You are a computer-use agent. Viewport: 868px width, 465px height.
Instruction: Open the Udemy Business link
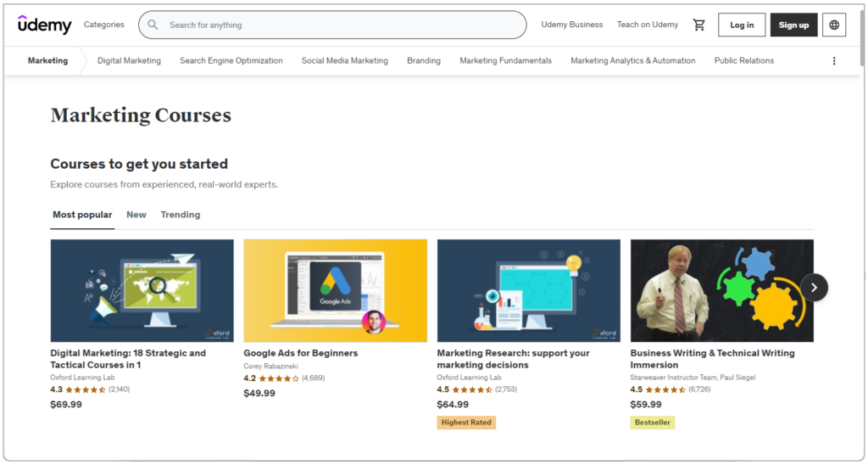[x=572, y=25]
